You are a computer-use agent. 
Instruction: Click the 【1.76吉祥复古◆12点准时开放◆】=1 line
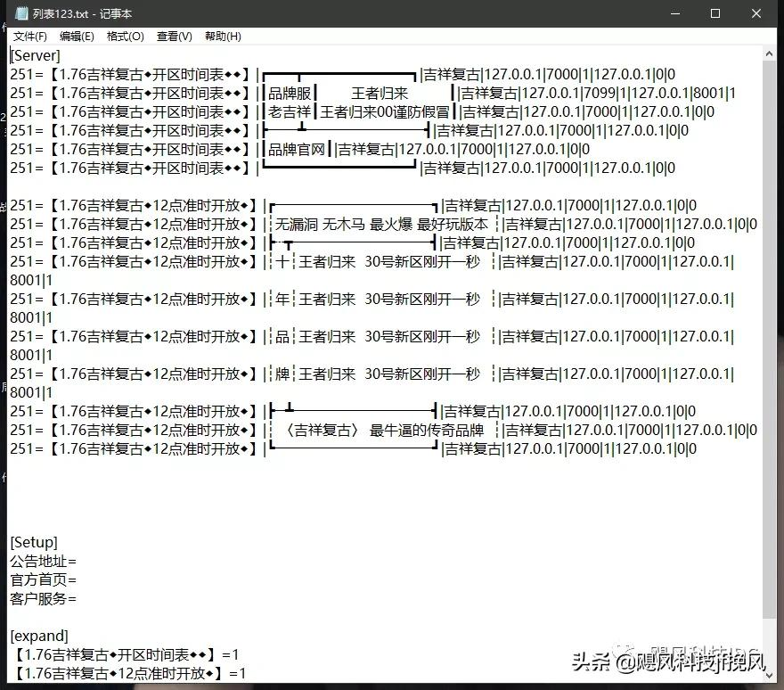pyautogui.click(x=128, y=673)
